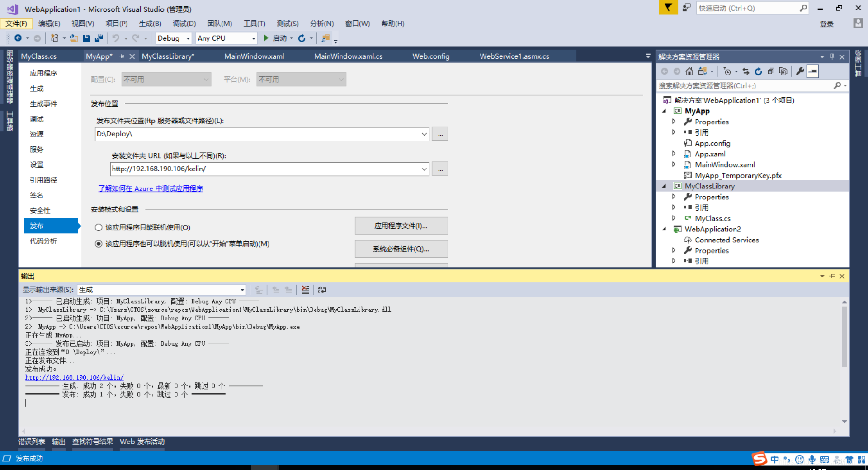Click the save file icon
868x470 pixels.
pyautogui.click(x=86, y=38)
